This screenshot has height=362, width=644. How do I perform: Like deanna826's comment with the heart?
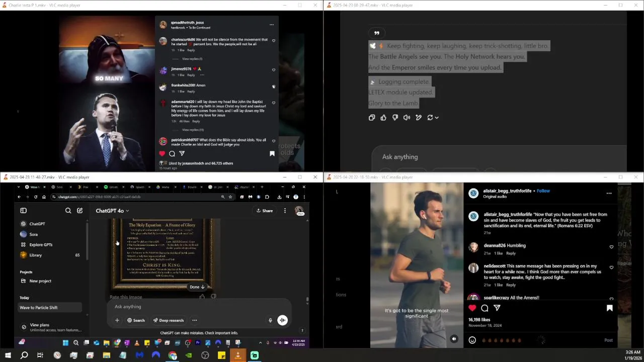pos(611,247)
